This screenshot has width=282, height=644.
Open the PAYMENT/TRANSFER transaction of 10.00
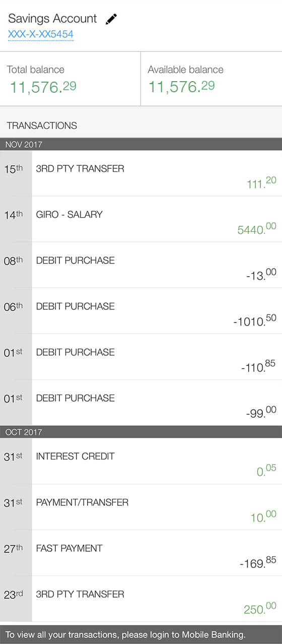[x=141, y=507]
